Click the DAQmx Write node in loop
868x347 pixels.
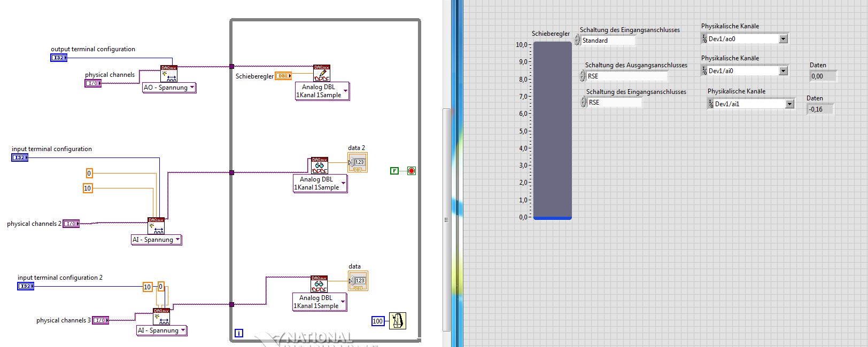(322, 73)
